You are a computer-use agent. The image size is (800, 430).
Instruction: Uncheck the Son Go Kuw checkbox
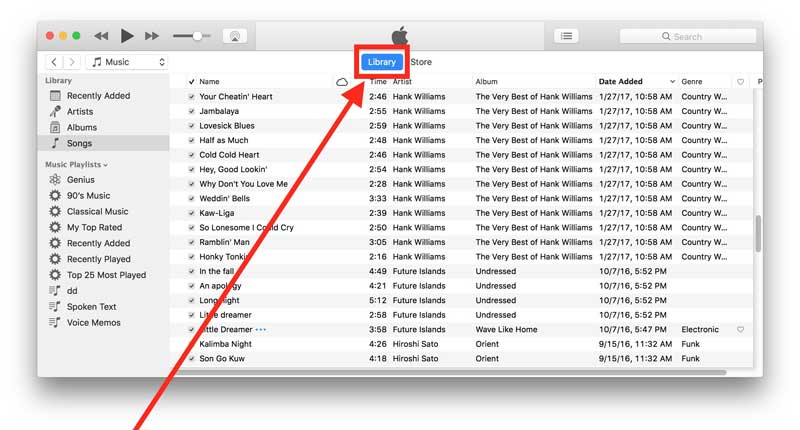(x=191, y=359)
